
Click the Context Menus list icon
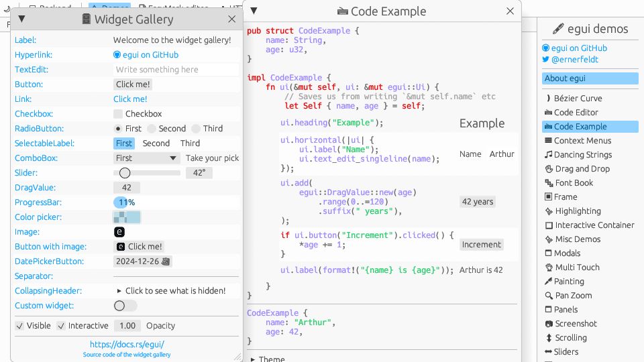548,140
